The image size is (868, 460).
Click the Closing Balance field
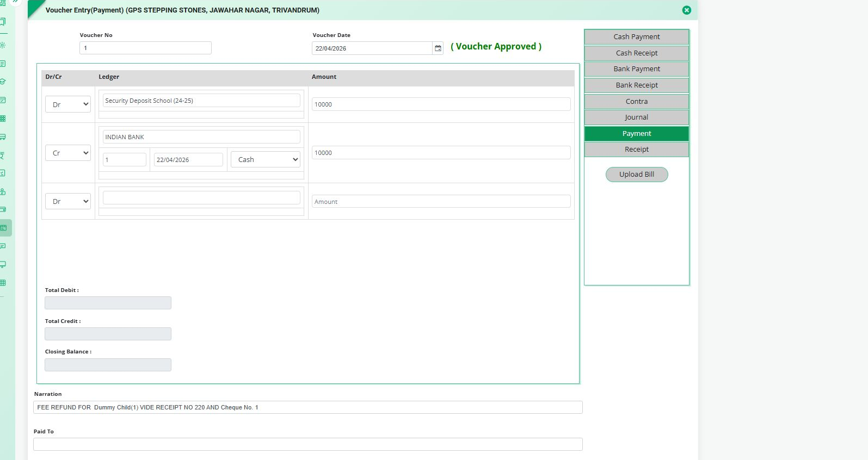[x=108, y=365]
